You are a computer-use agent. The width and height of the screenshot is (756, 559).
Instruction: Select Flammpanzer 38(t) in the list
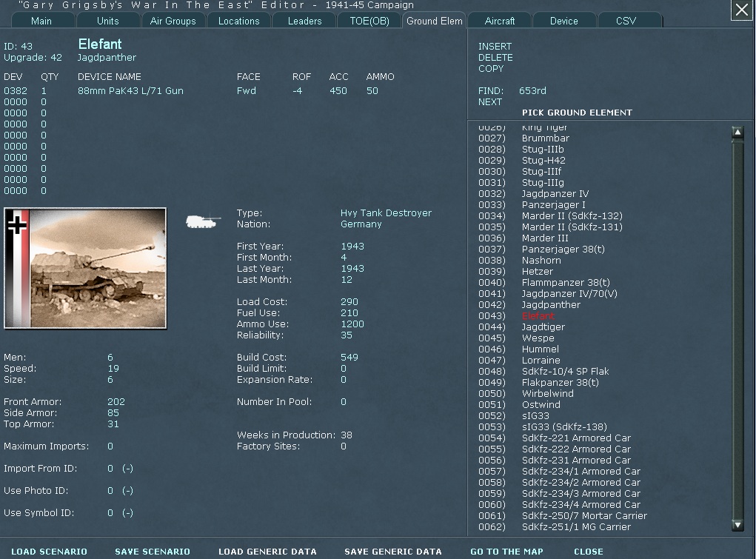pos(566,283)
